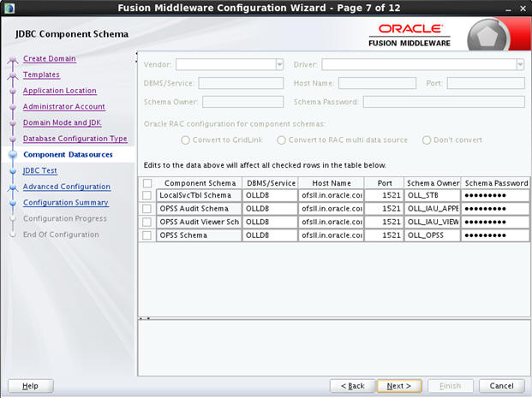Click the Schema Owner column header
This screenshot has width=532, height=398.
(433, 183)
